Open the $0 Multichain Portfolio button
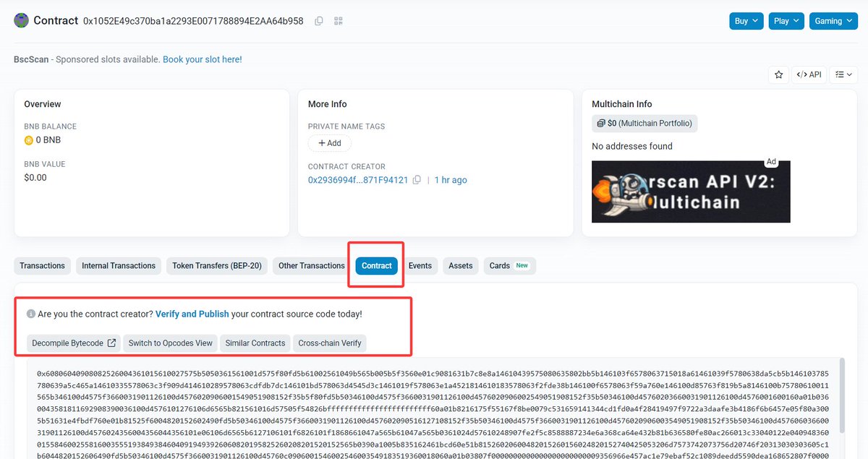Viewport: 868px width, 459px height. [644, 123]
